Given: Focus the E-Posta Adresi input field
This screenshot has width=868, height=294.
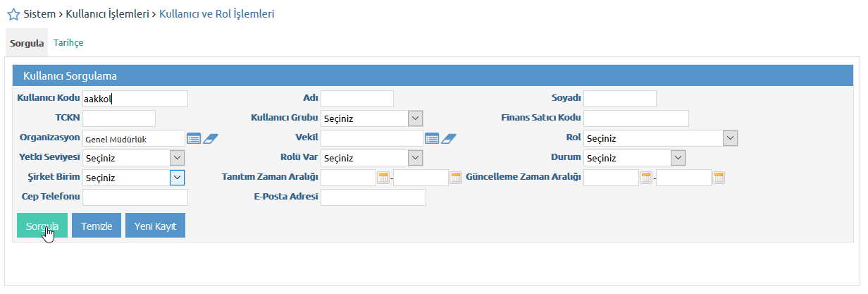Looking at the screenshot, I should [373, 197].
